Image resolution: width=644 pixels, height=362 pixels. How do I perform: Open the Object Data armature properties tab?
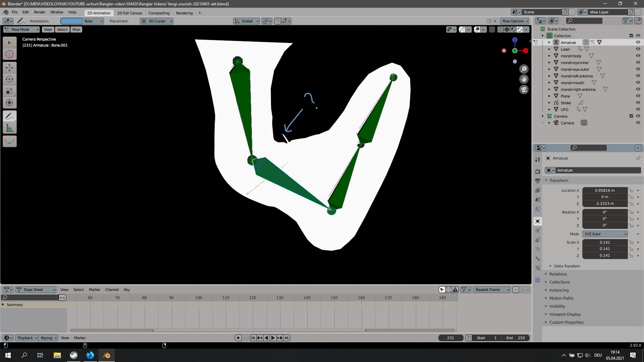[x=538, y=249]
